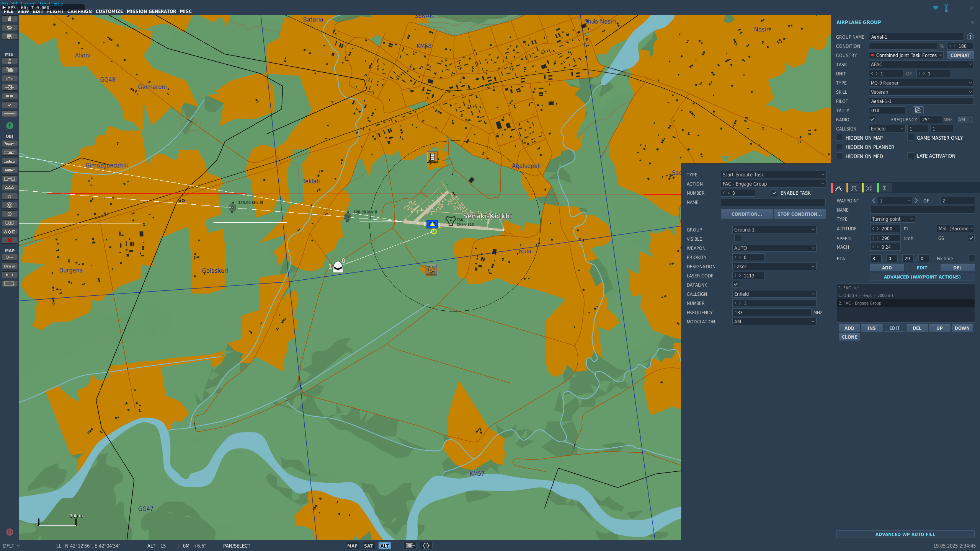980x551 pixels.
Task: Expand the aircraft TYPE dropdown MQ-9 Reaper
Action: [x=921, y=83]
